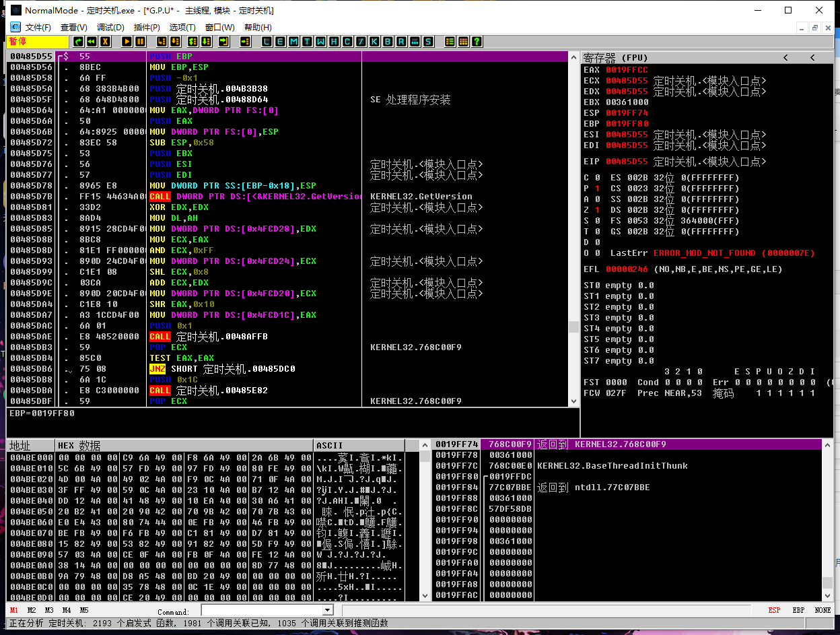Click left arrow in registers FPU header
This screenshot has height=635, width=840.
pyautogui.click(x=785, y=58)
